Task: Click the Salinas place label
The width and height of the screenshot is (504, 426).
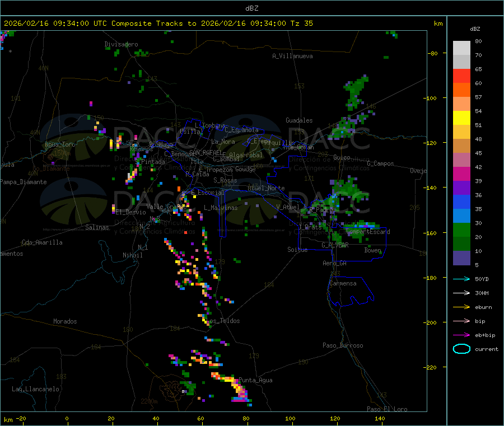Action: click(97, 227)
